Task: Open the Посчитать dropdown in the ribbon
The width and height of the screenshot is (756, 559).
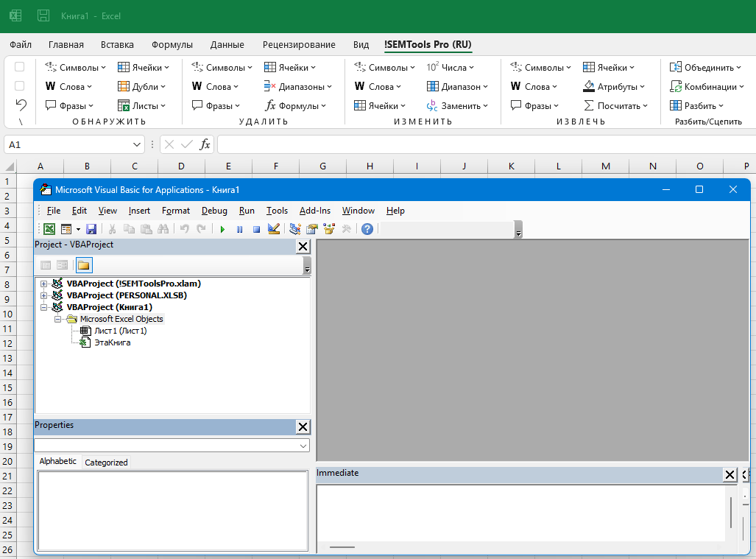Action: coord(615,105)
